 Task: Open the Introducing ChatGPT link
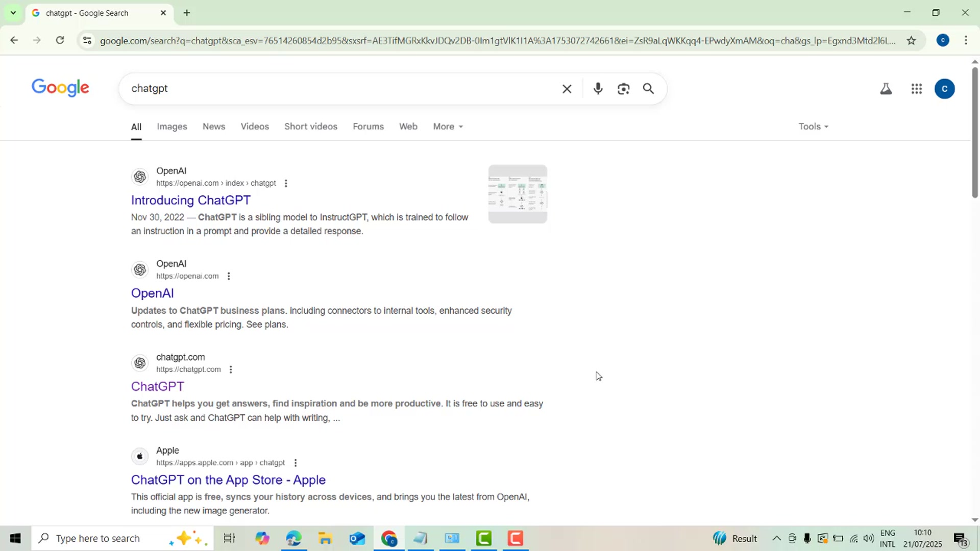click(x=191, y=200)
